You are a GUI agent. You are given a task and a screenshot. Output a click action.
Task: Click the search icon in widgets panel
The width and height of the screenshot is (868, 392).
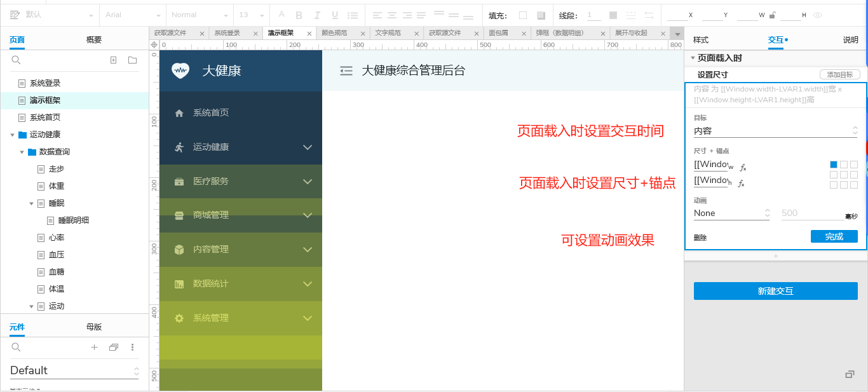pyautogui.click(x=17, y=347)
